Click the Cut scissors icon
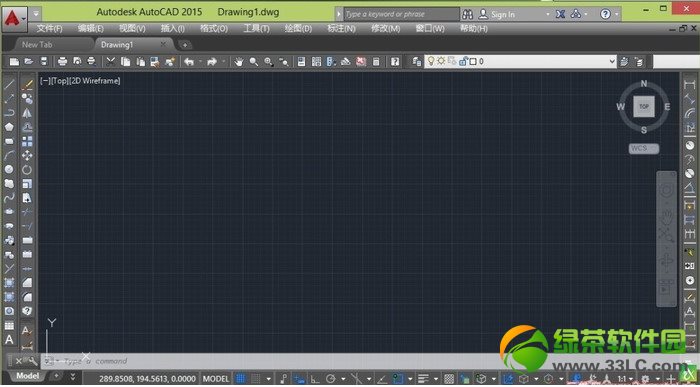The image size is (700, 387). click(110, 62)
